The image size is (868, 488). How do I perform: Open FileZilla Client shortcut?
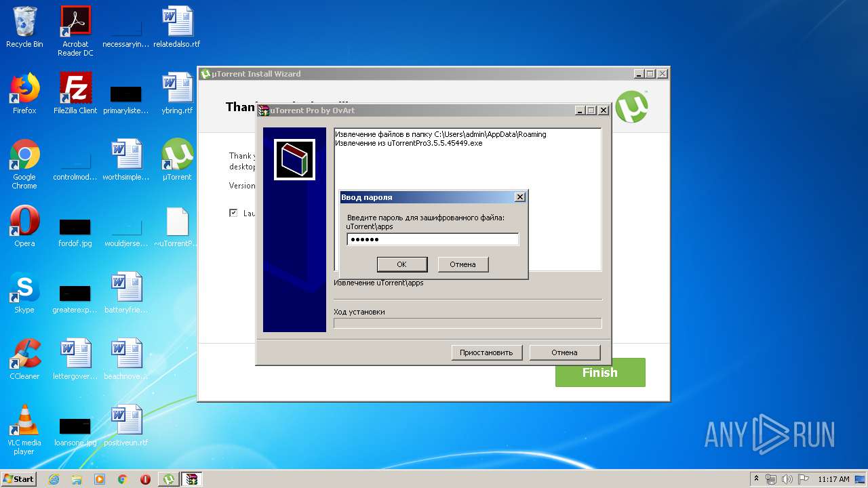pos(75,94)
